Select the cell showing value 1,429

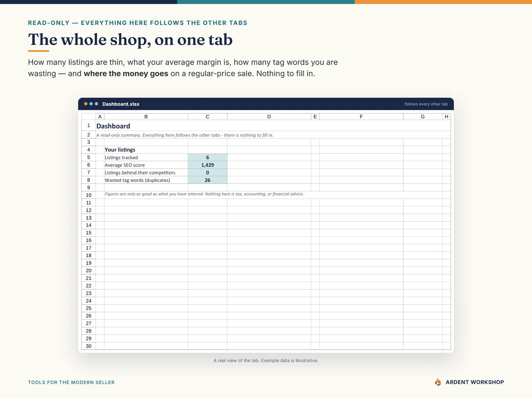[x=207, y=165]
